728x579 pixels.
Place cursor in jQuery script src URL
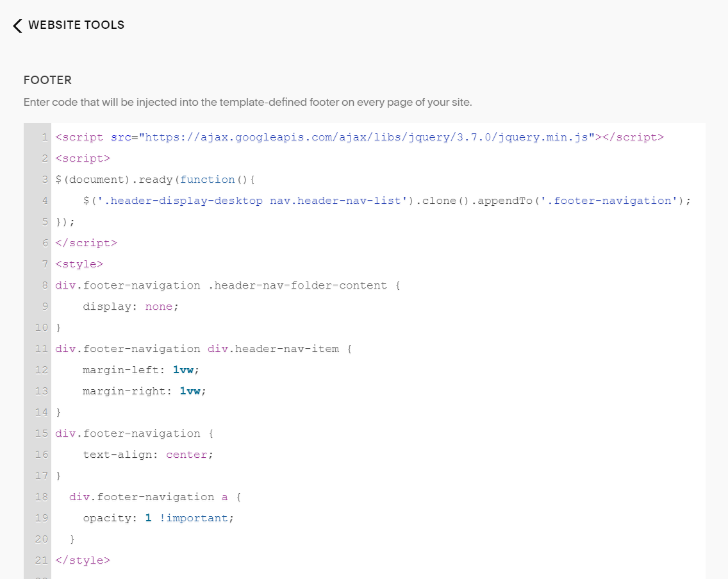[x=368, y=137]
